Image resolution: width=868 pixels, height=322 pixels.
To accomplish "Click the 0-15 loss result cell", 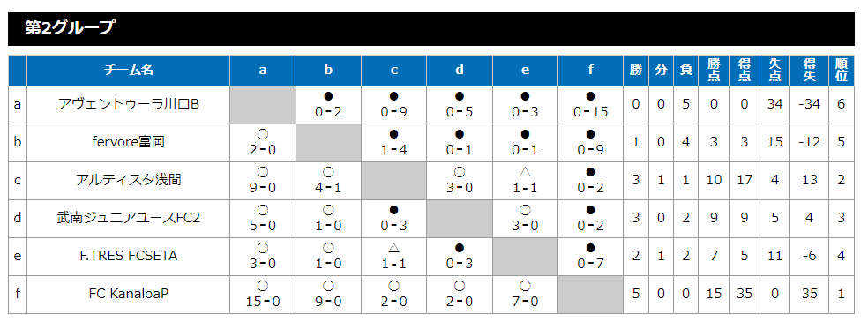I will [591, 105].
